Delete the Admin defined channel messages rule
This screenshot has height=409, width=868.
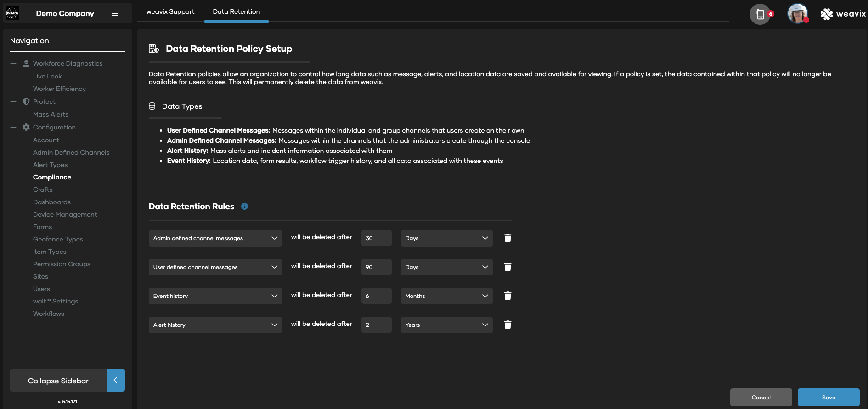[x=507, y=238]
